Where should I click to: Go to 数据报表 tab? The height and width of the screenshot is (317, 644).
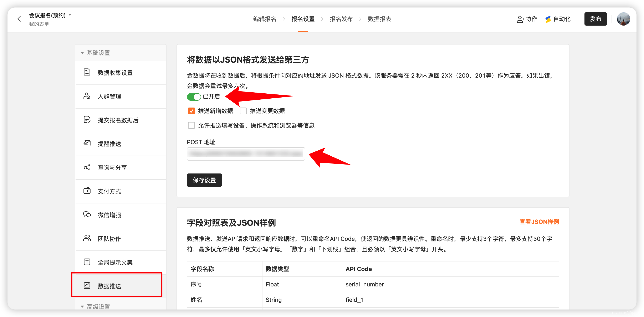[379, 19]
